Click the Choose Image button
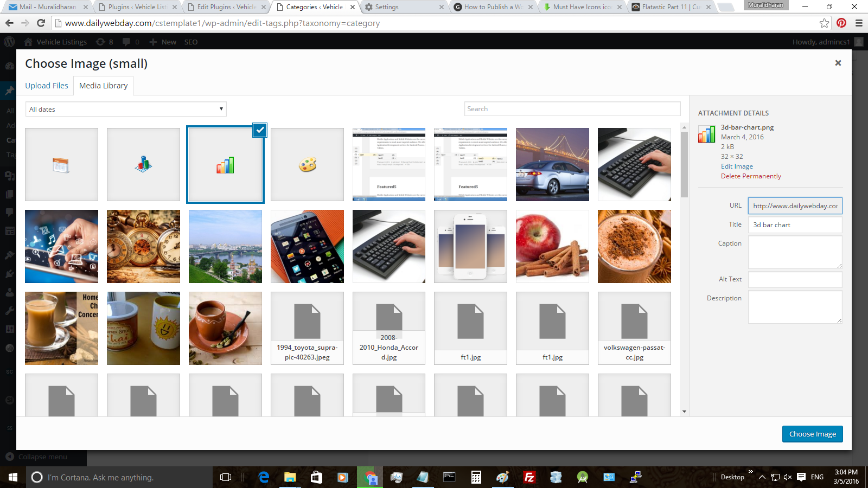Screen dimensions: 868x488 coord(812,434)
